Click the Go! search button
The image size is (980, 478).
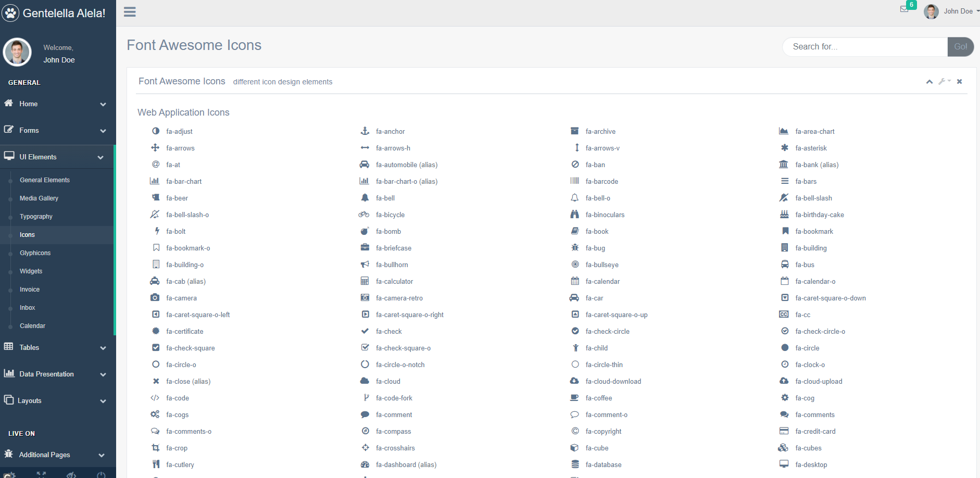pos(961,47)
